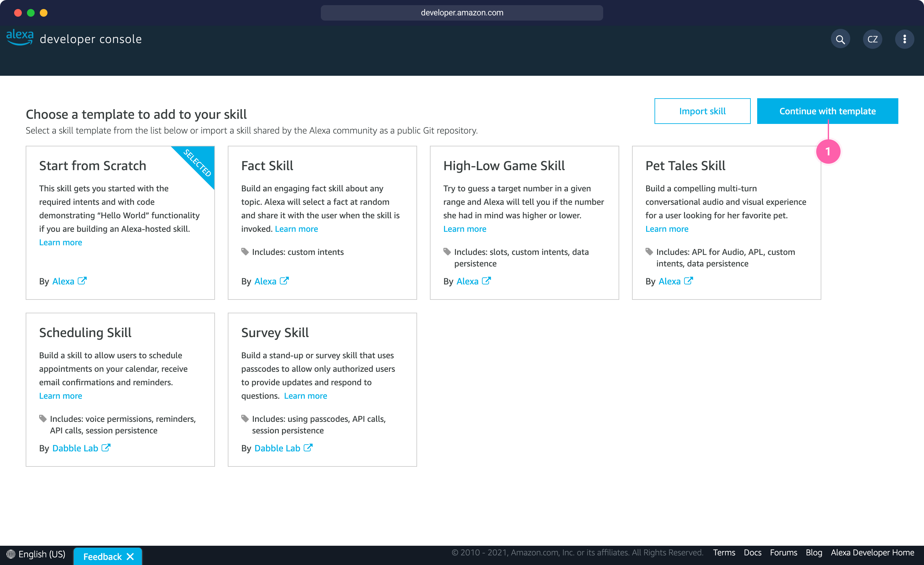Open external link icon on Survey Skill card
The width and height of the screenshot is (924, 565).
[x=308, y=448]
